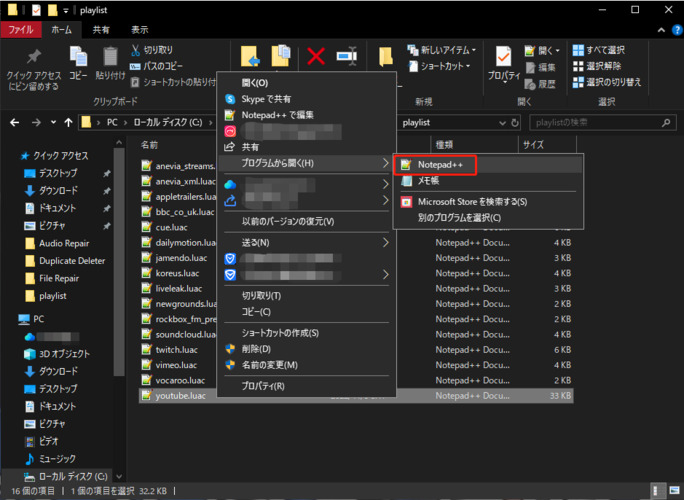
Task: Click the Copy icon in the ribbon
Action: 79,57
